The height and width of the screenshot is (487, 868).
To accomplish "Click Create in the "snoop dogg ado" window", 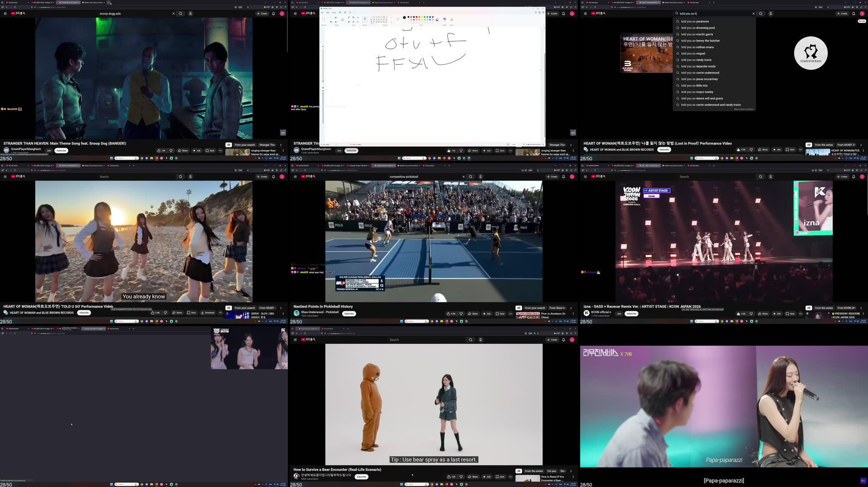I will [262, 14].
